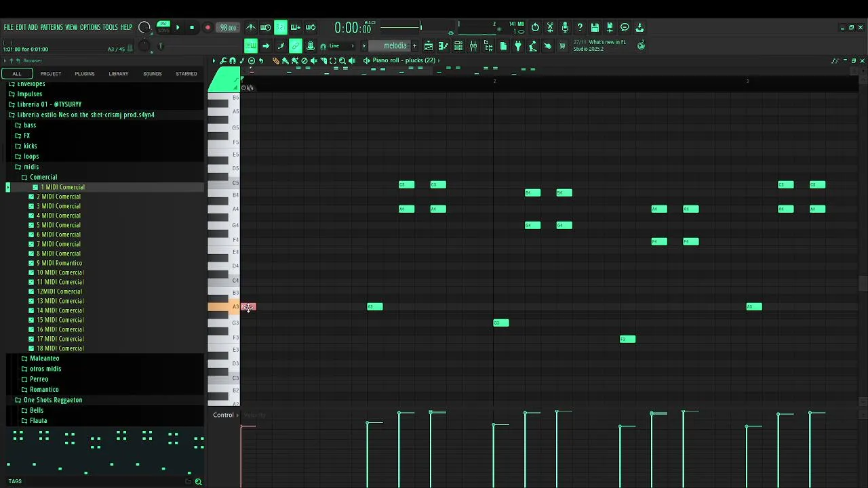
Task: Open the ADD menu
Action: (33, 27)
